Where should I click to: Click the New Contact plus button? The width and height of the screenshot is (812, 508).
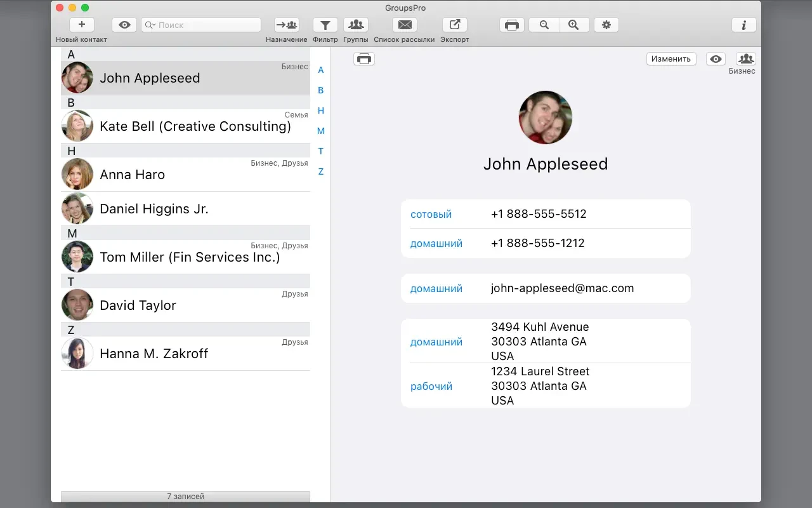[x=81, y=25]
